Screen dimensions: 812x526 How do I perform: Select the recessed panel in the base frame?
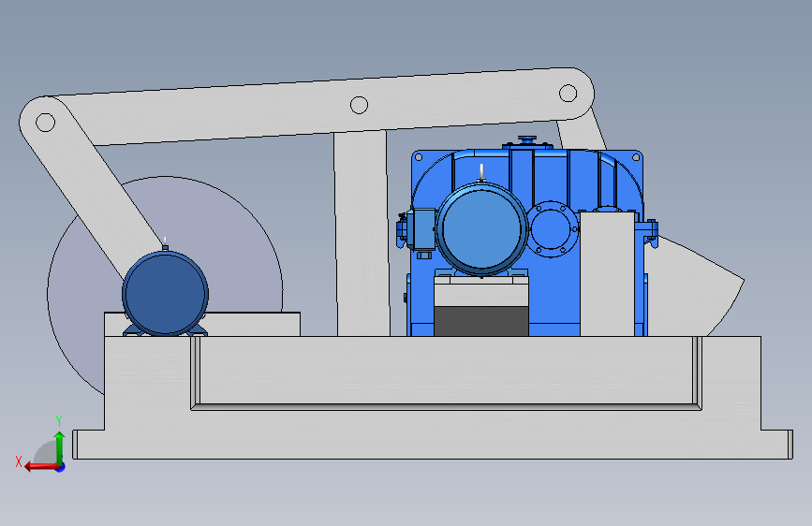(447, 372)
